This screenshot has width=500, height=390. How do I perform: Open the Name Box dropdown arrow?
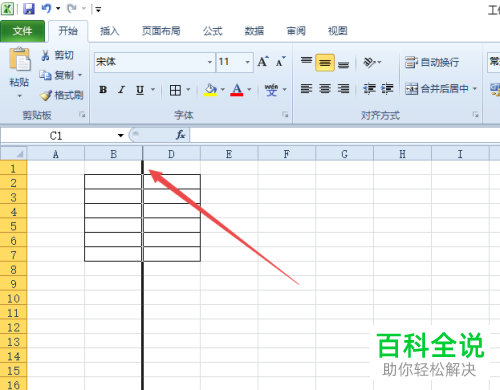(121, 135)
